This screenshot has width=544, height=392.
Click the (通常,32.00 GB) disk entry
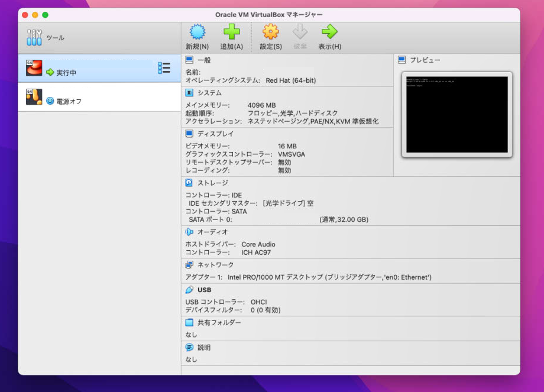344,219
